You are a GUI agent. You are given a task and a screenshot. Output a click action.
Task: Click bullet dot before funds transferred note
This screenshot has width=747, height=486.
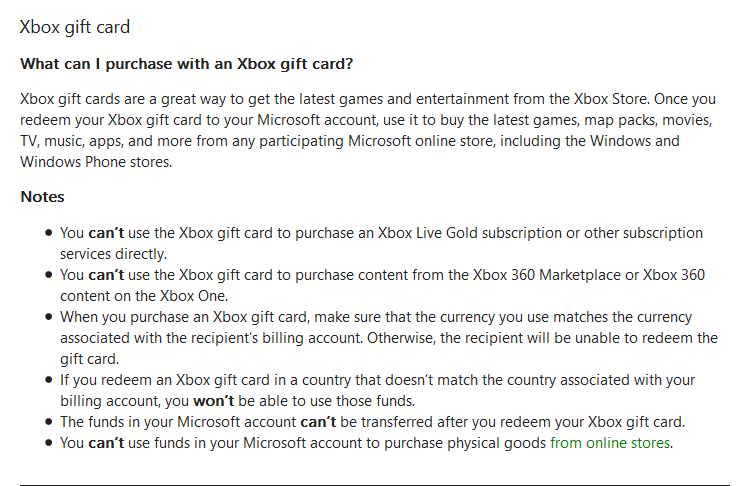point(48,422)
